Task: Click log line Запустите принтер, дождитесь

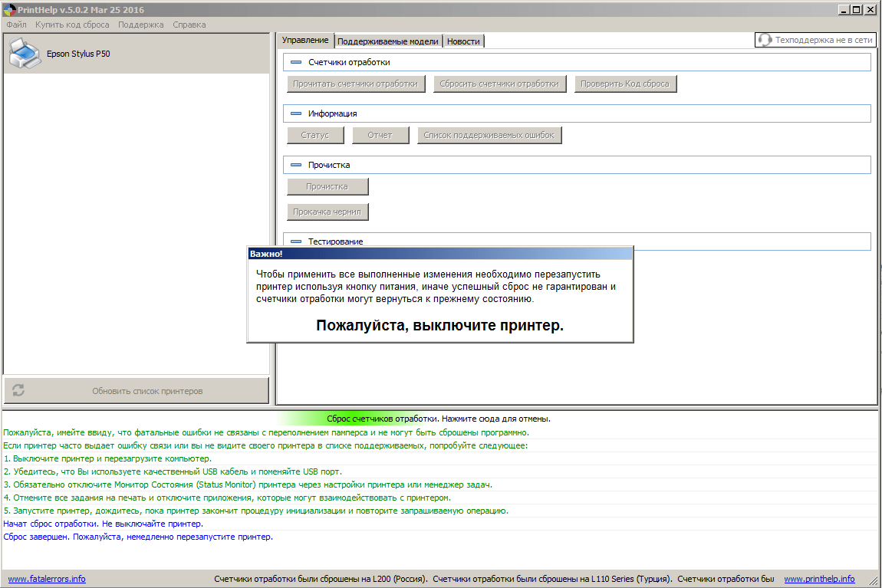Action: (255, 511)
